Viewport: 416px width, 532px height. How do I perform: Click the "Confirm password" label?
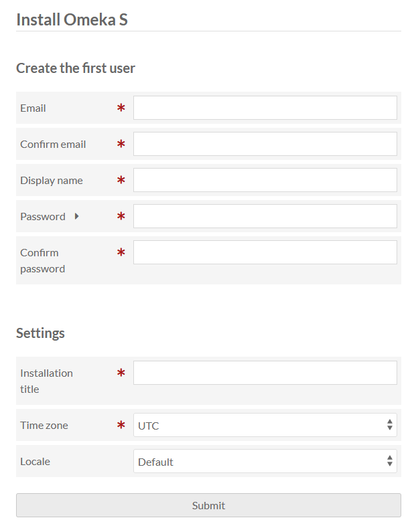42,260
